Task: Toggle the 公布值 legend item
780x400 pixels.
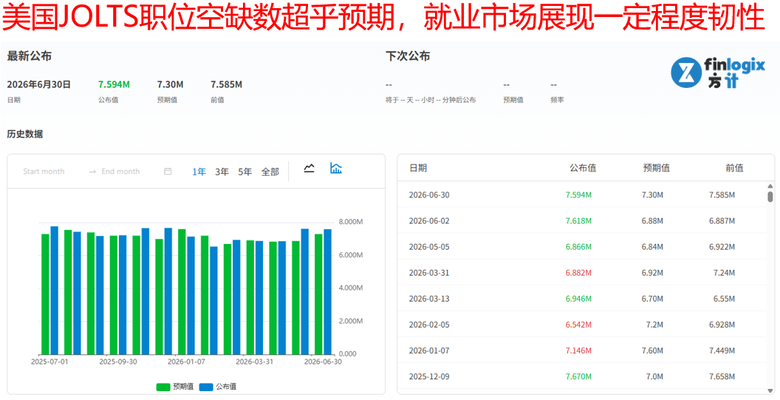Action: tap(218, 387)
